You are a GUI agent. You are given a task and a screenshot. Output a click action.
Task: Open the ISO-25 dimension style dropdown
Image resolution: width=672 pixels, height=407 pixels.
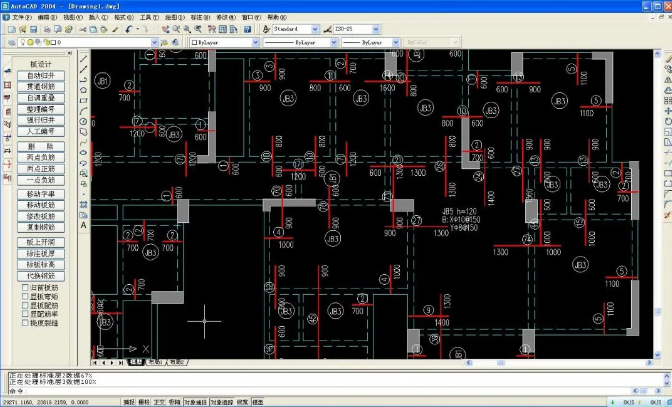click(376, 29)
